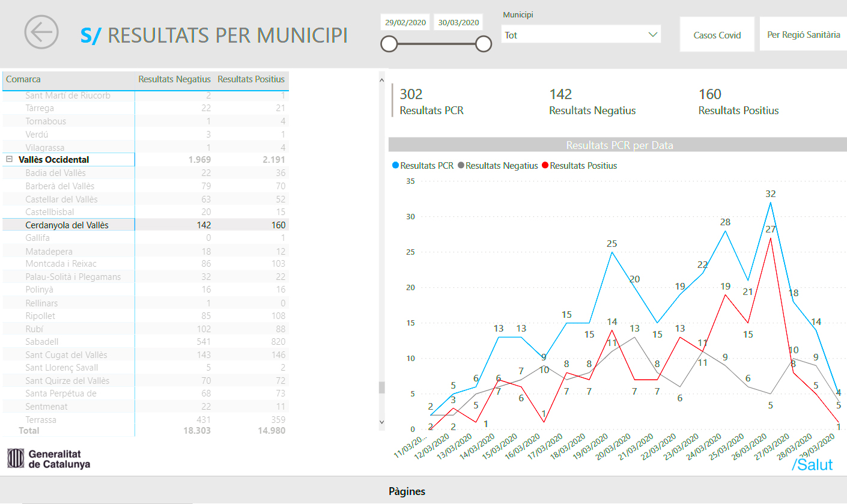Viewport: 847px width, 504px height.
Task: Sort by Resultats Negatius column header
Action: pos(174,79)
